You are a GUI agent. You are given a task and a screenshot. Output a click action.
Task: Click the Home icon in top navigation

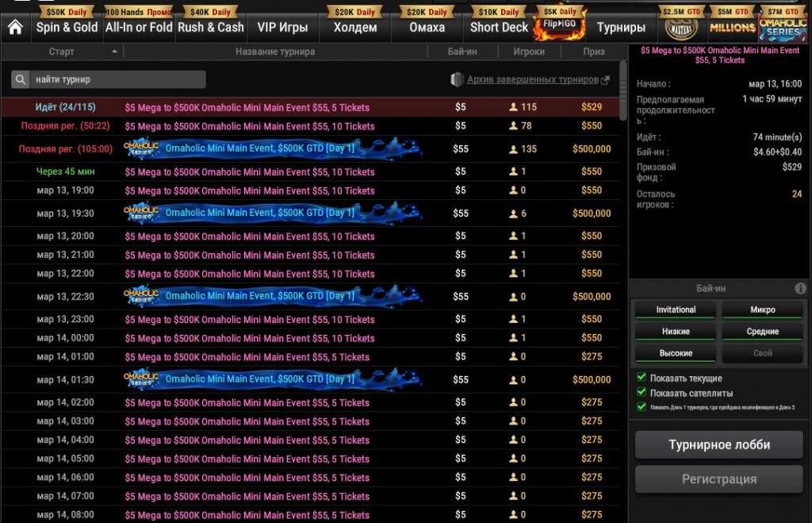[15, 27]
